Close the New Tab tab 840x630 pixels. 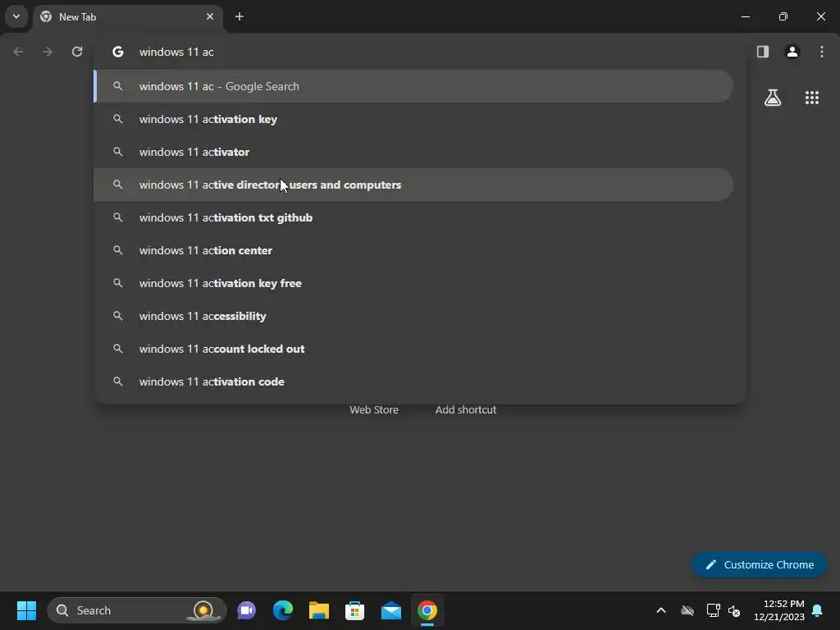(210, 16)
